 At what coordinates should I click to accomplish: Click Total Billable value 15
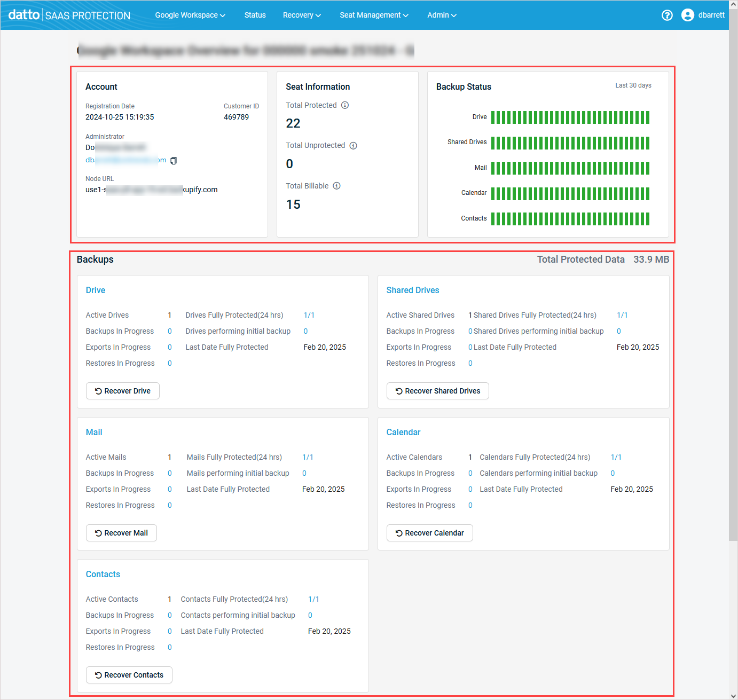pyautogui.click(x=293, y=205)
